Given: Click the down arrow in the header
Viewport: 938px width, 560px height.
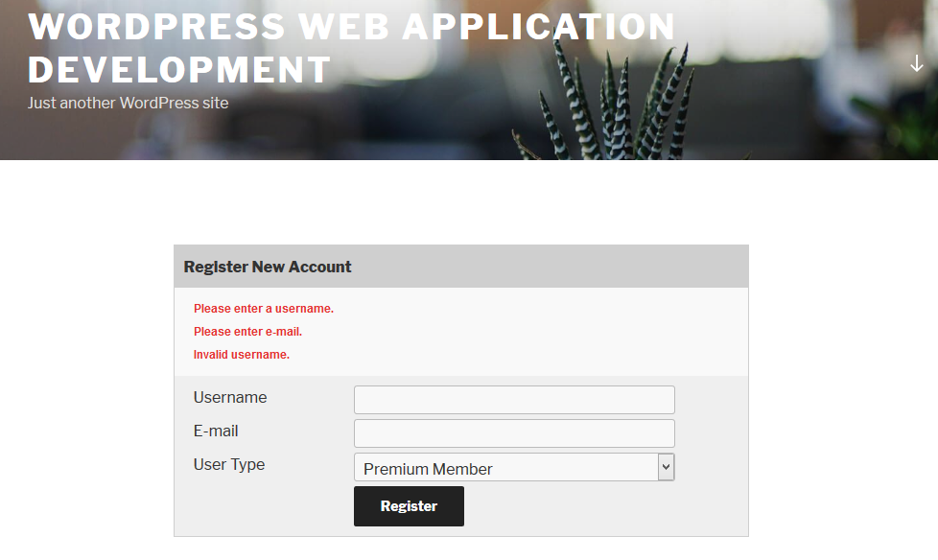Looking at the screenshot, I should pos(917,64).
